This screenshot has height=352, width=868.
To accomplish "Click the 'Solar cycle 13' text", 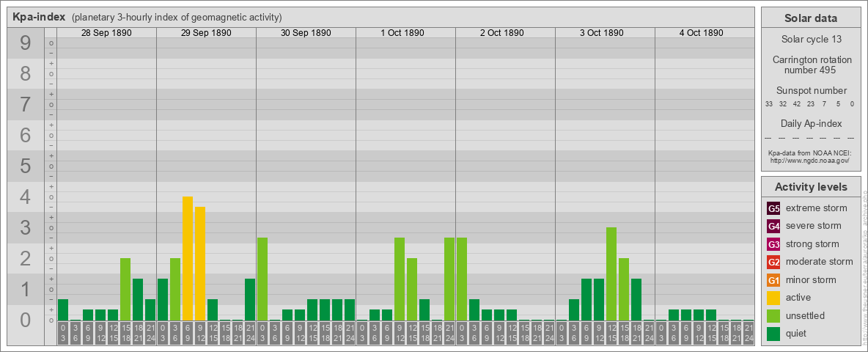I will [811, 40].
